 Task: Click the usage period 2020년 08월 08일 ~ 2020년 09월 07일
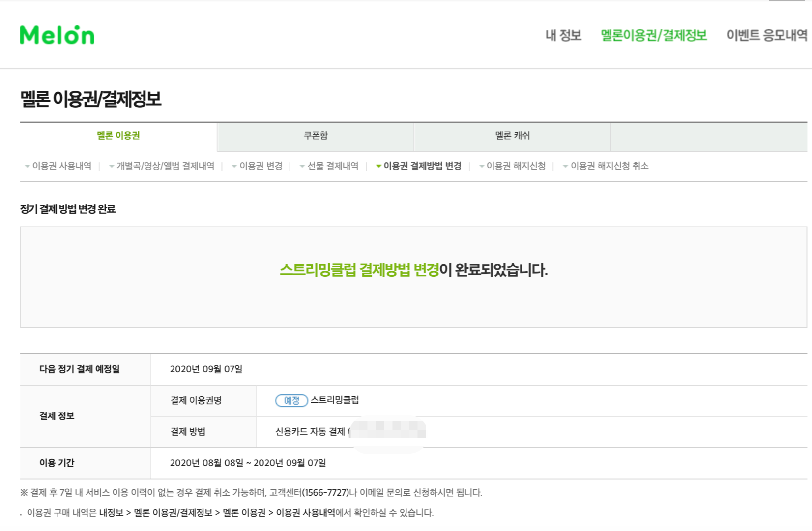pyautogui.click(x=248, y=463)
